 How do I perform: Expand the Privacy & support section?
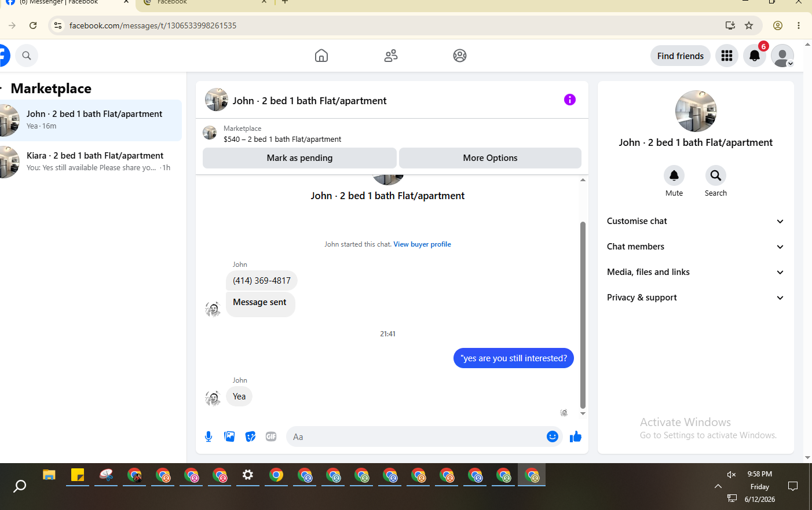pos(696,298)
